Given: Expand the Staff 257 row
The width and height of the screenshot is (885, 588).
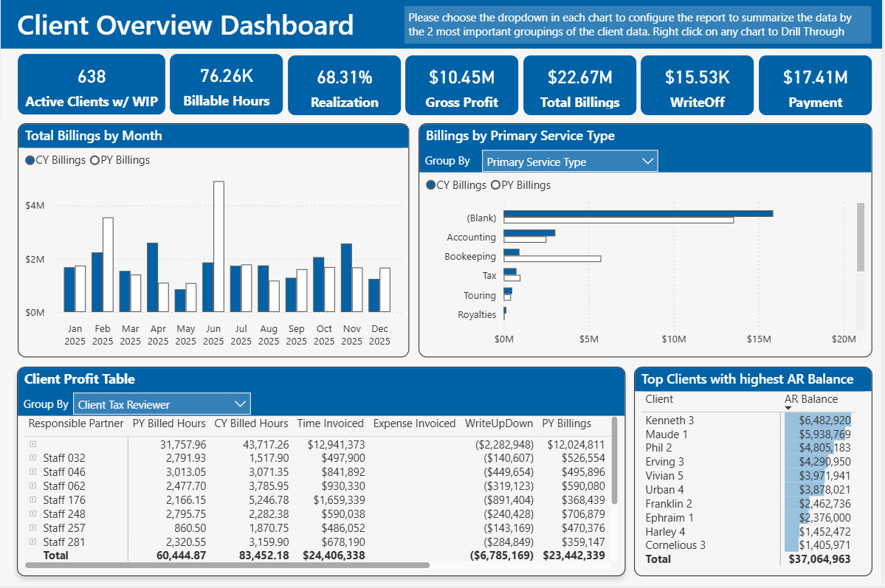Looking at the screenshot, I should [32, 528].
